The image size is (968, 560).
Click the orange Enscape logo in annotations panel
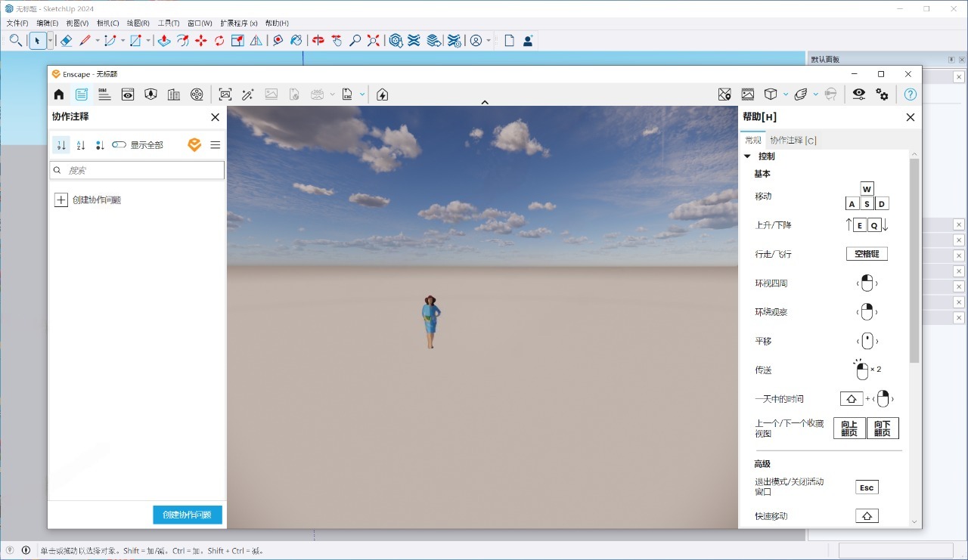pyautogui.click(x=194, y=145)
